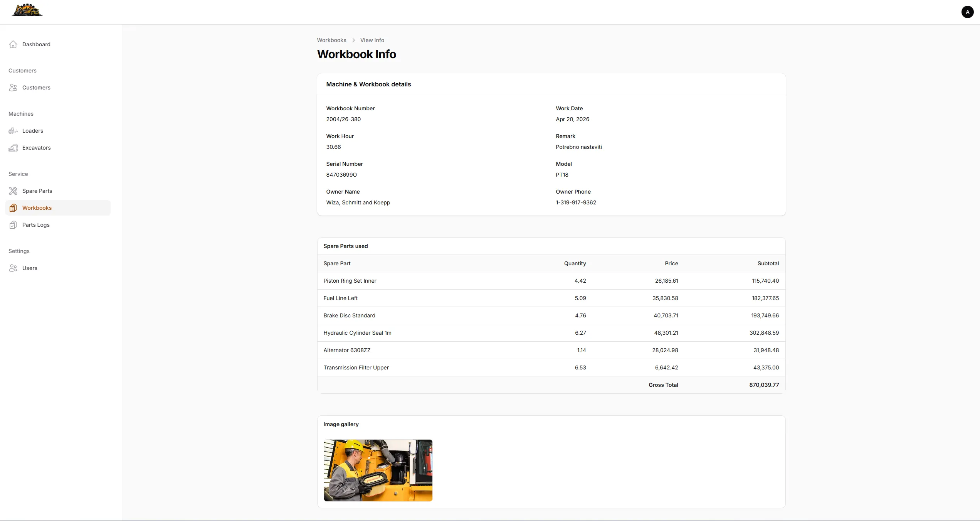980x521 pixels.
Task: Click the work date Apr 20, 2026
Action: coord(572,119)
